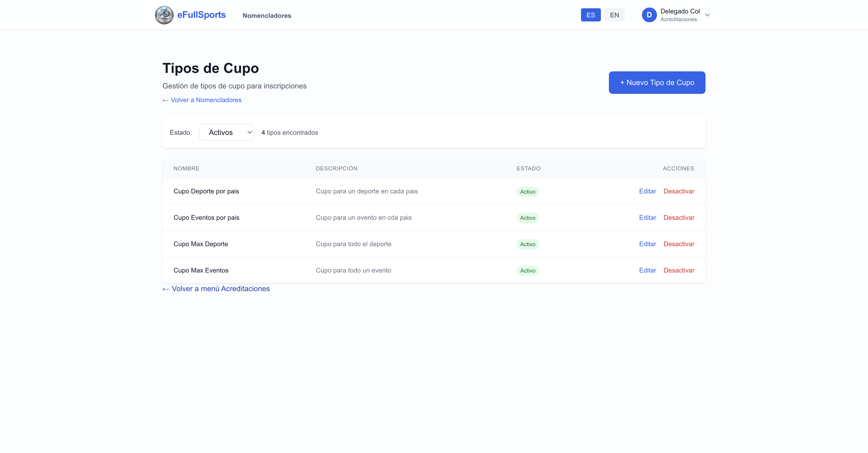Open the Nomencladores menu item

pyautogui.click(x=267, y=16)
